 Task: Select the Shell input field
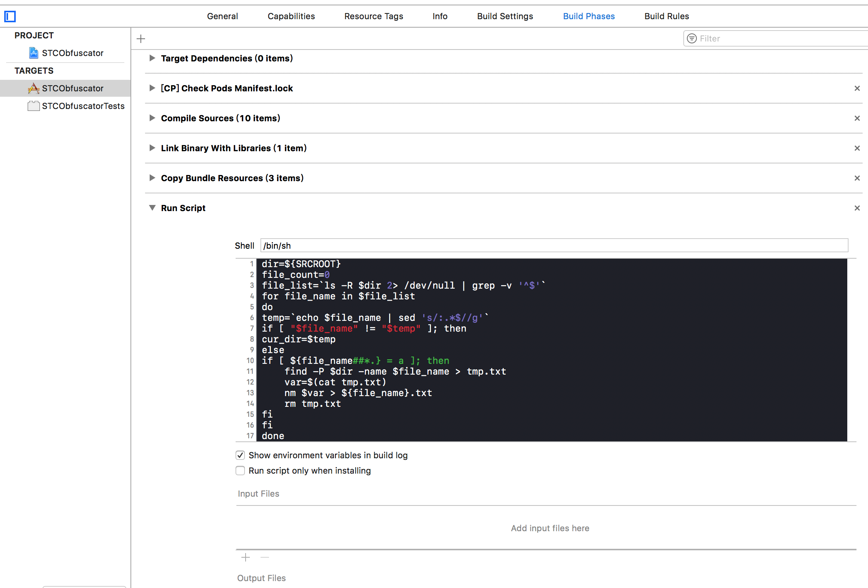[554, 245]
